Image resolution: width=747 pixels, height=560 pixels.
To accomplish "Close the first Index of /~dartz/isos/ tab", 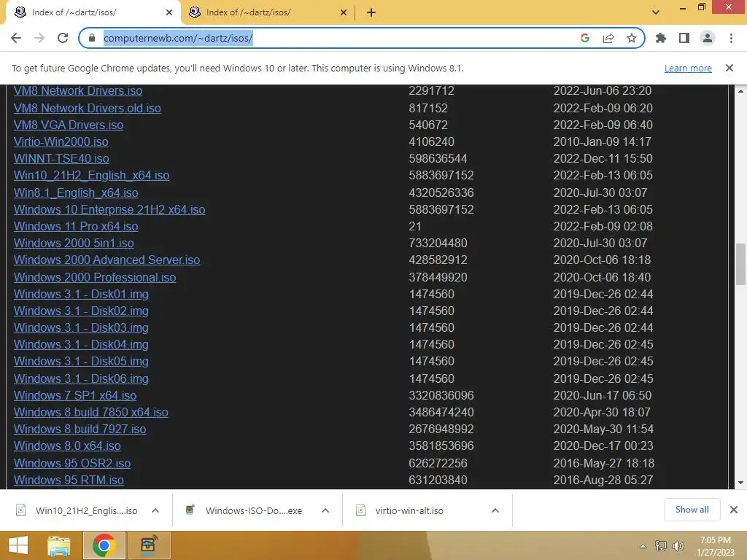I will click(x=169, y=13).
